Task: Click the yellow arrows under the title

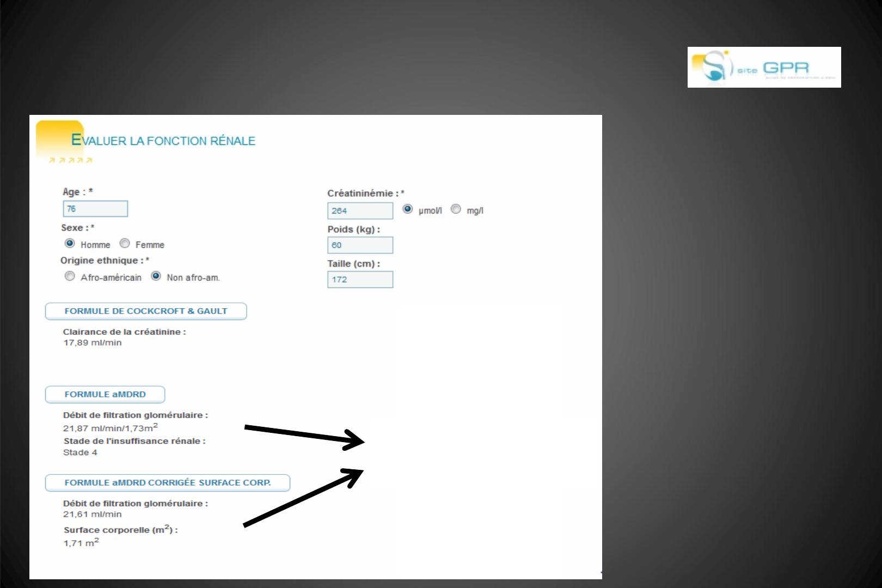Action: pos(70,161)
